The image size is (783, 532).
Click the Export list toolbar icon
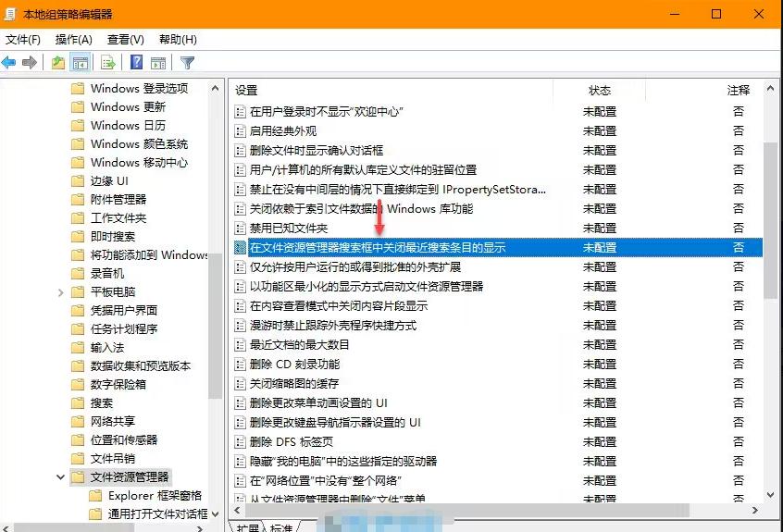coord(108,62)
